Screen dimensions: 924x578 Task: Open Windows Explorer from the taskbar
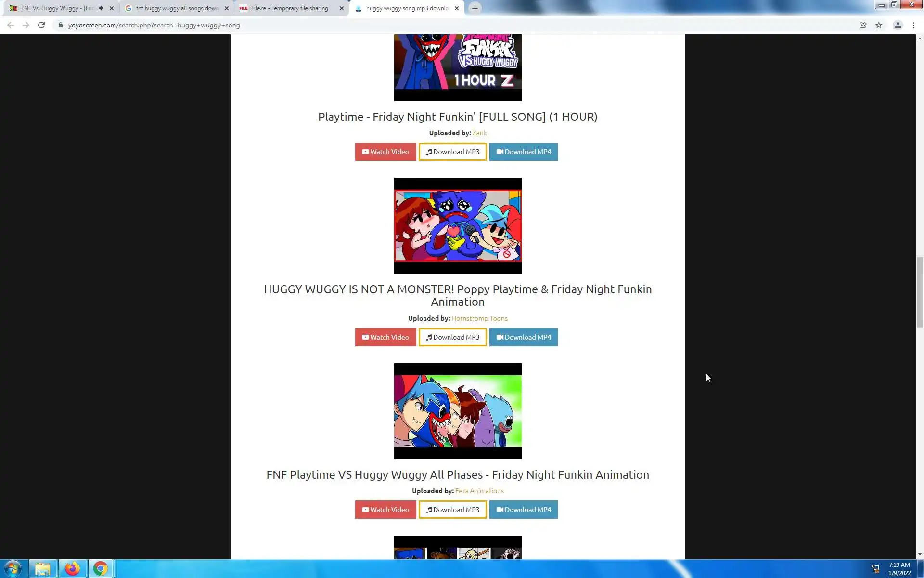[43, 569]
